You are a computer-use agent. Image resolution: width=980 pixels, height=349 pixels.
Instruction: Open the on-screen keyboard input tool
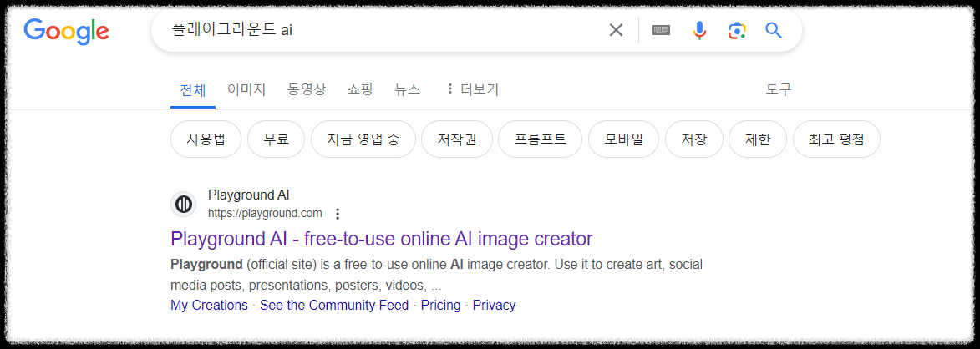click(x=661, y=30)
